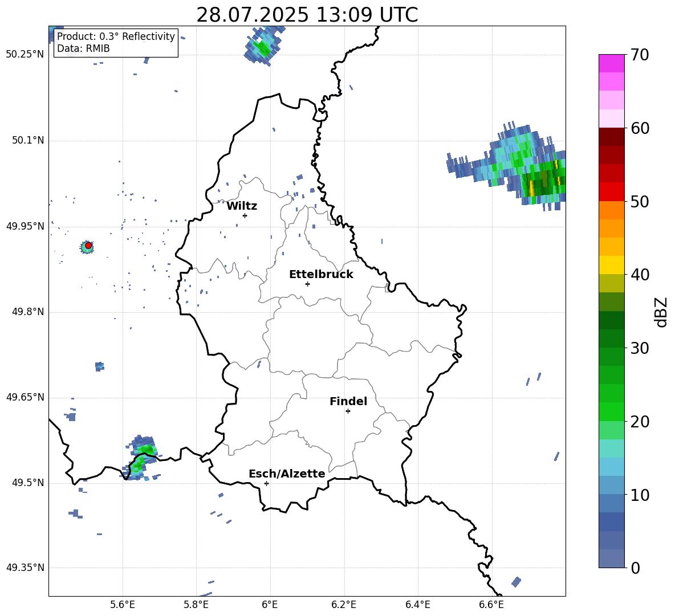The image size is (675, 616).
Task: Click the Wiltz location cross marker
Action: (245, 215)
